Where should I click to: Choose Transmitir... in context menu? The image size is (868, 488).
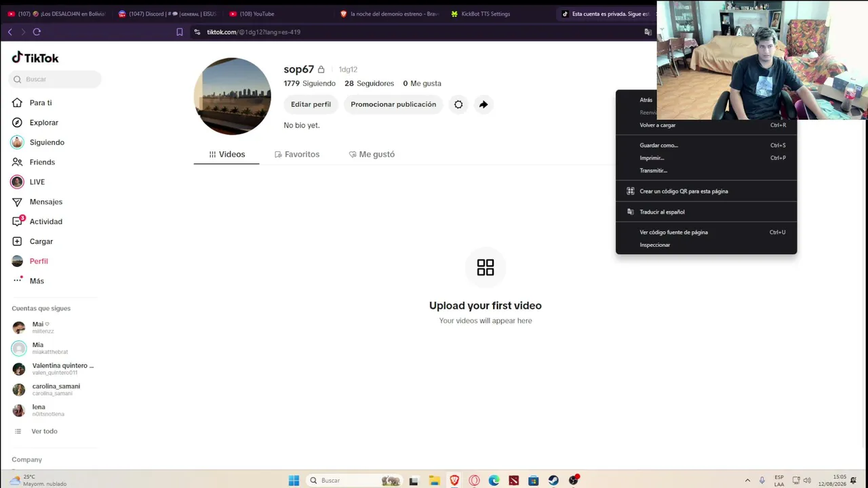706,171
